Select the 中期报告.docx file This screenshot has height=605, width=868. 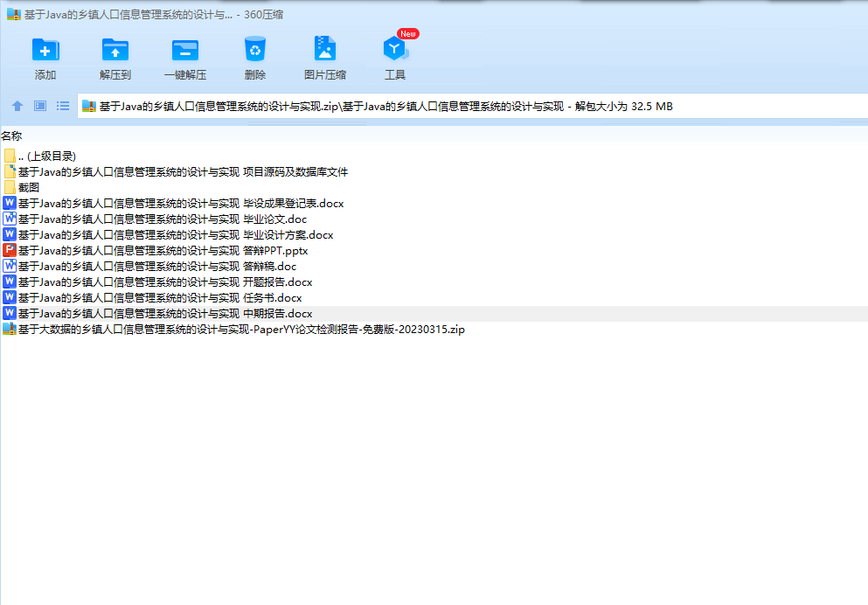pyautogui.click(x=434, y=313)
